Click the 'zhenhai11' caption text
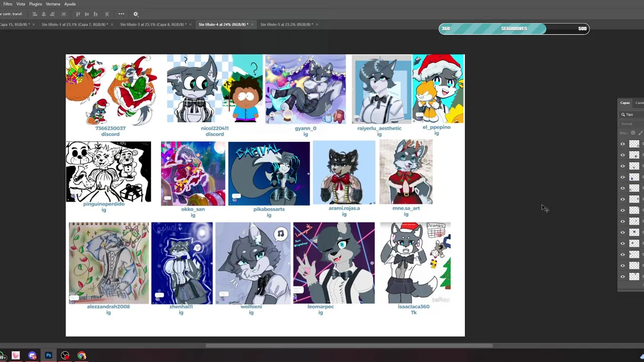Screen dimensions: 644x362 [181, 307]
